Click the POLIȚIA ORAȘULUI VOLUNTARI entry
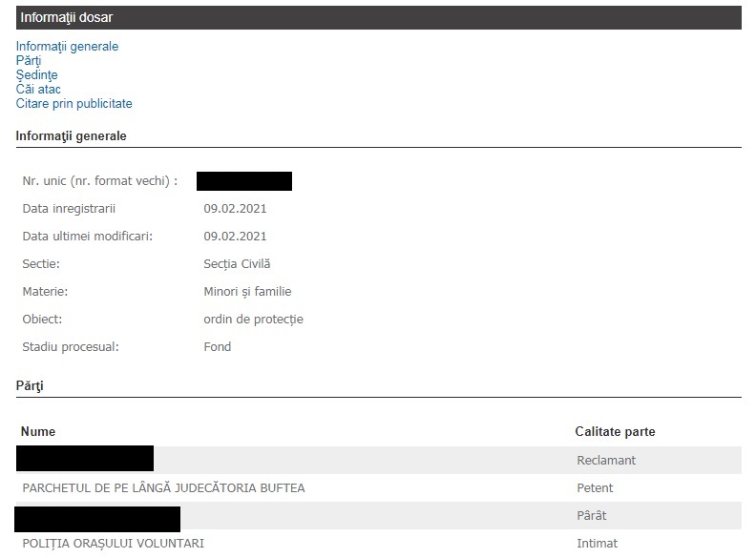The width and height of the screenshot is (756, 558). [113, 544]
